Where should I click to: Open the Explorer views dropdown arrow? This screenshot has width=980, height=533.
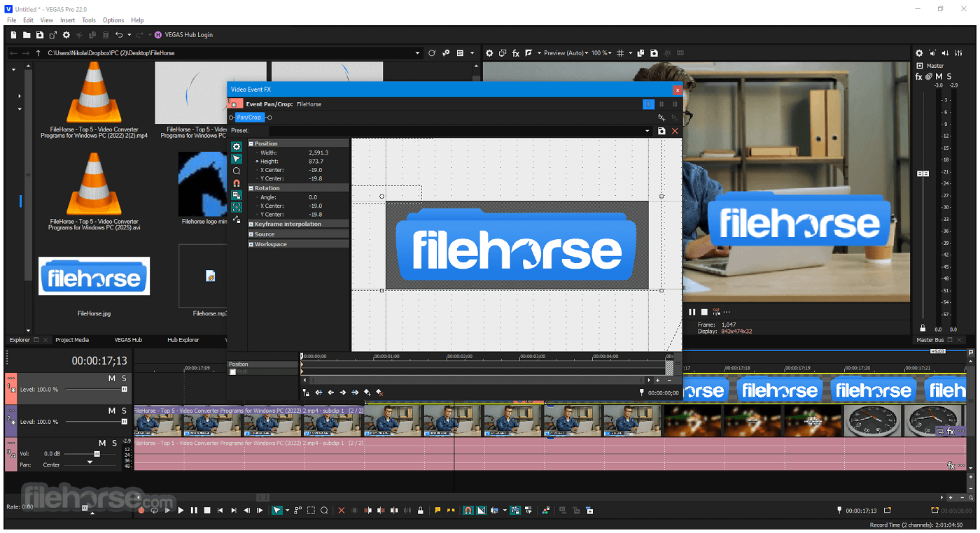[472, 53]
